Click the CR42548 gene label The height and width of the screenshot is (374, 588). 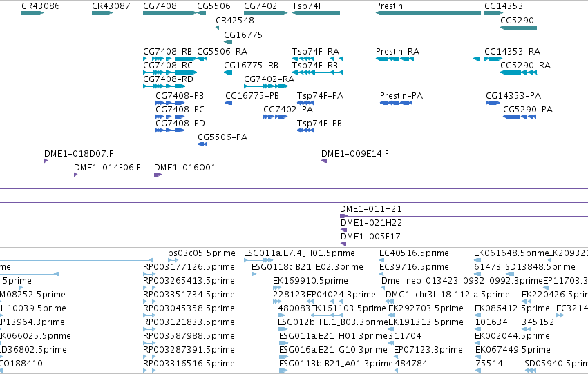[235, 20]
